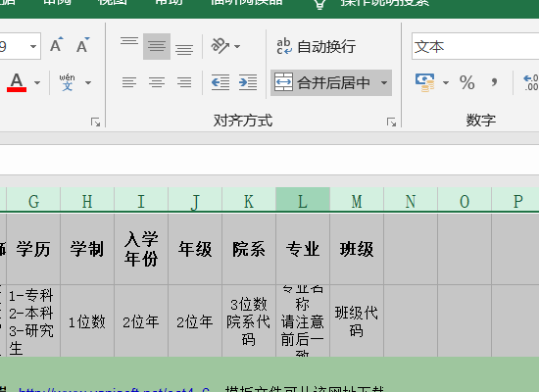Select the 3位数院系代码 cell
The width and height of the screenshot is (539, 392).
click(x=249, y=321)
